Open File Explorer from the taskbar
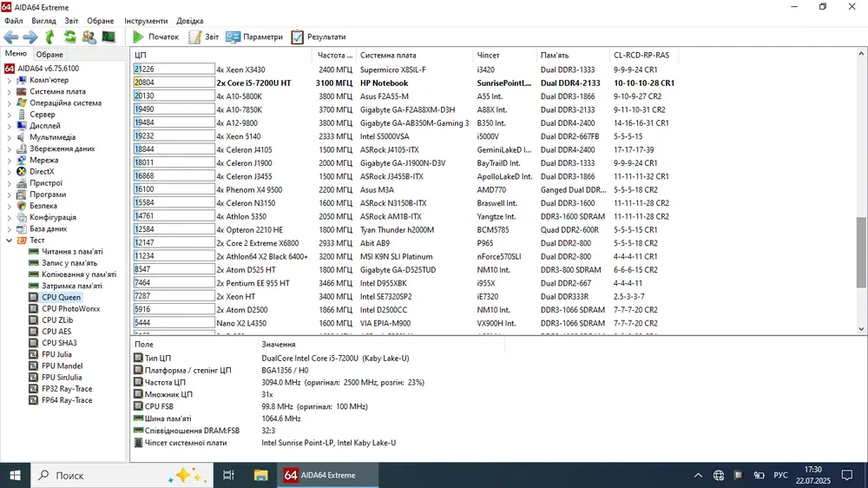 [260, 475]
